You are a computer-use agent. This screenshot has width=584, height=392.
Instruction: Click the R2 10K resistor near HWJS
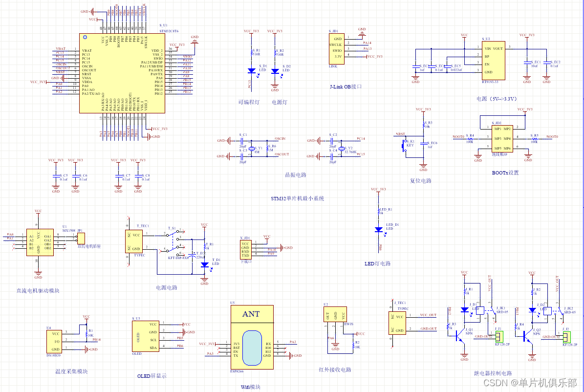click(x=353, y=345)
